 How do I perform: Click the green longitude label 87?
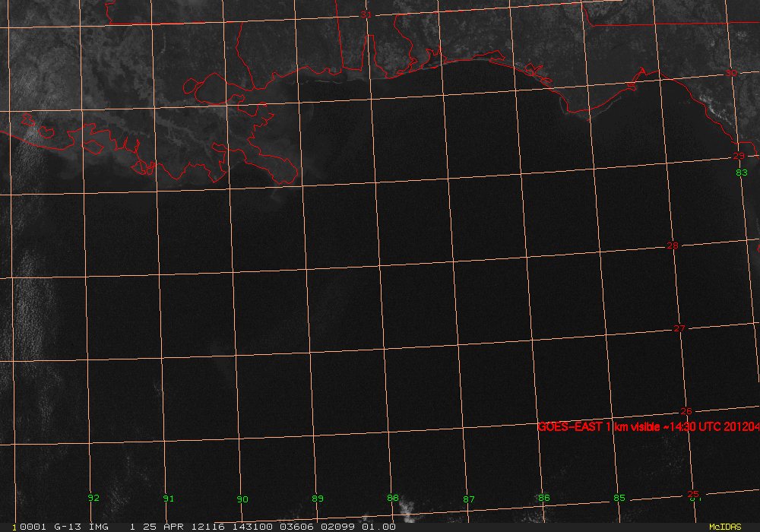(469, 499)
